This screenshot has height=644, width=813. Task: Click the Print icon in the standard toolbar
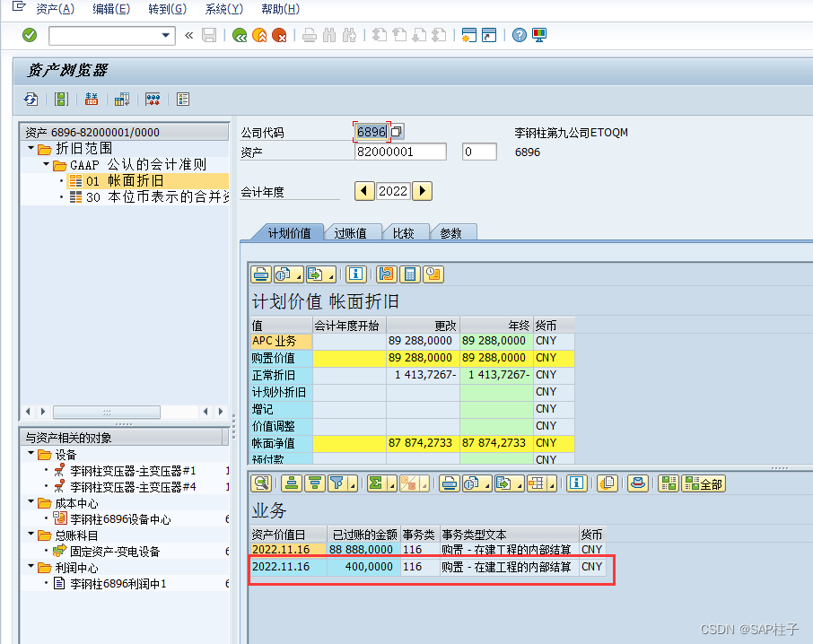(310, 35)
